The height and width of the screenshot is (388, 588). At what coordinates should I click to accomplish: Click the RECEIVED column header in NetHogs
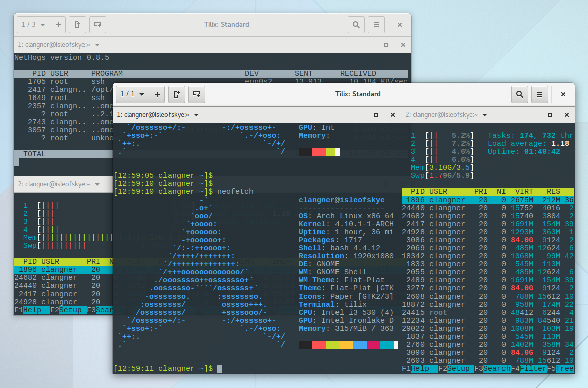point(358,74)
